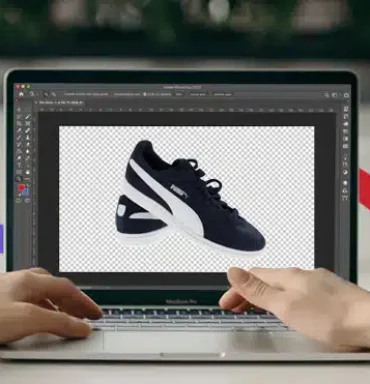
Task: Select the Gradient tool
Action: tap(19, 151)
